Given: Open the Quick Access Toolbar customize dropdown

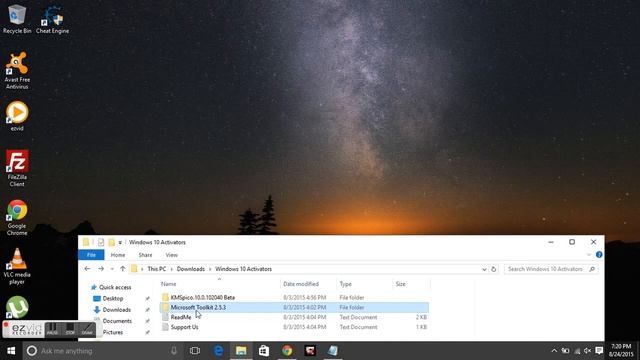Looking at the screenshot, I should pos(120,242).
